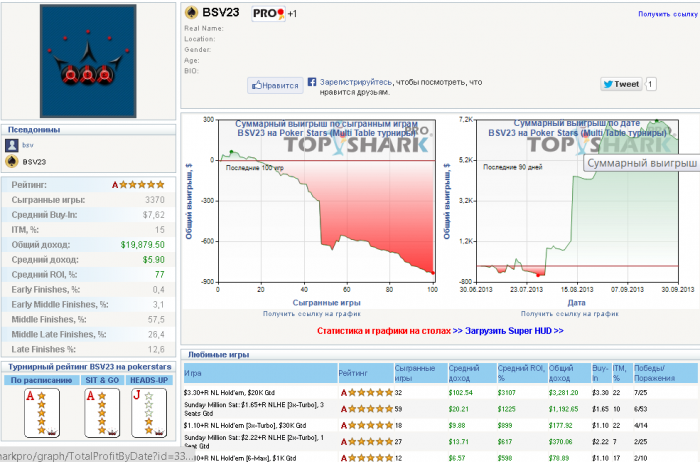Image resolution: width=700 pixels, height=462 pixels.
Task: Click the $102.54 average profit cell
Action: tap(461, 393)
